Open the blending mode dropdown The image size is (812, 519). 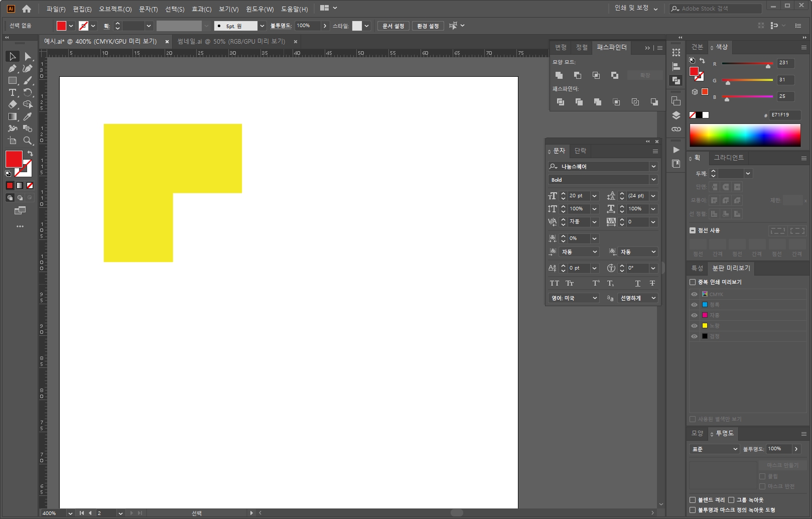pos(715,449)
